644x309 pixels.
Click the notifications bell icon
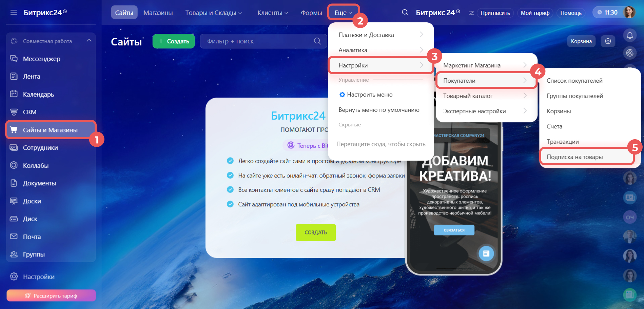[x=630, y=35]
